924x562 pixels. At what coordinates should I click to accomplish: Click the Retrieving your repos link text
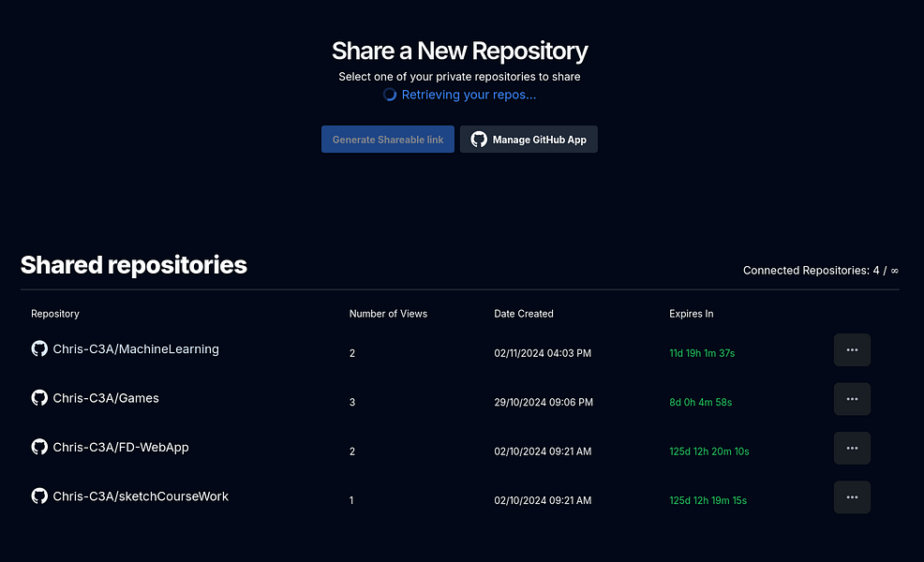[x=469, y=94]
